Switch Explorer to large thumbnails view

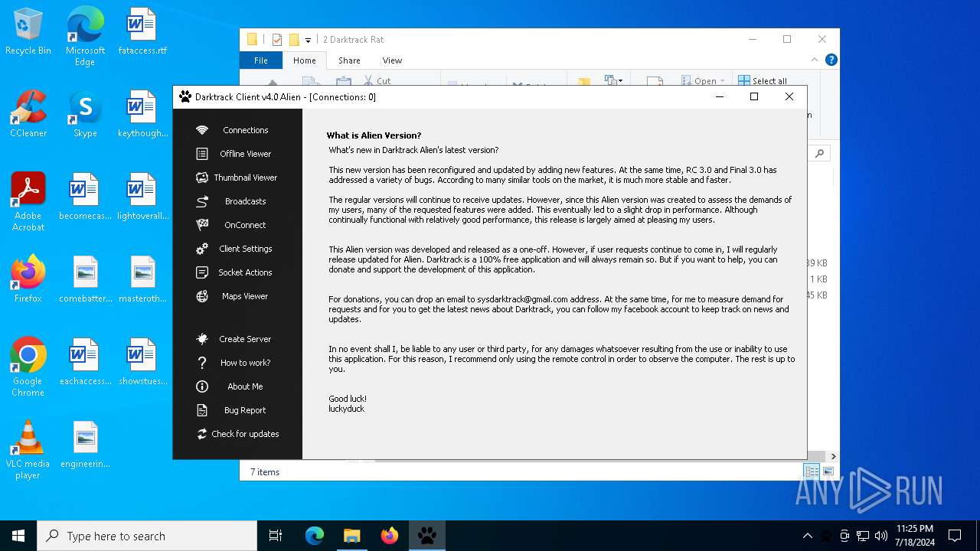pos(828,471)
